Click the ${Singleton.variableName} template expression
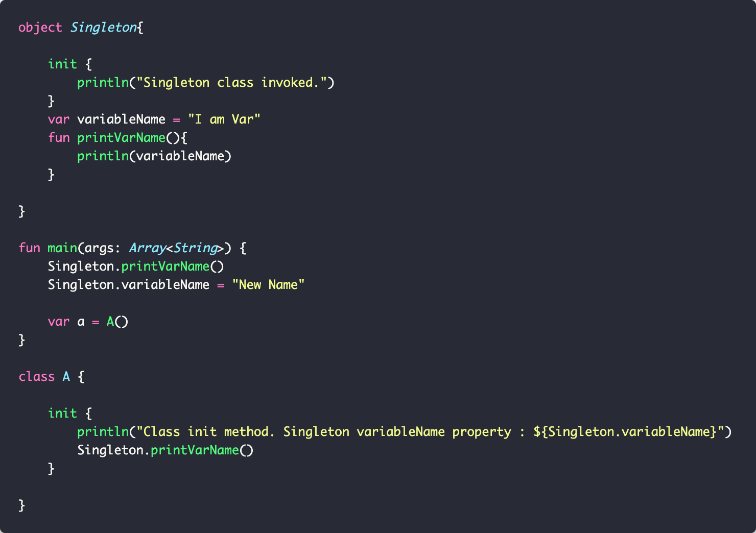 coord(625,432)
